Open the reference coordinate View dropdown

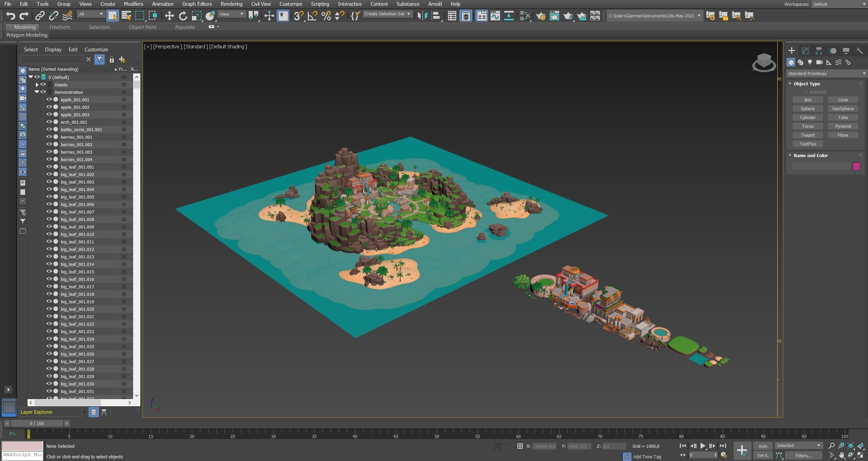tap(231, 14)
